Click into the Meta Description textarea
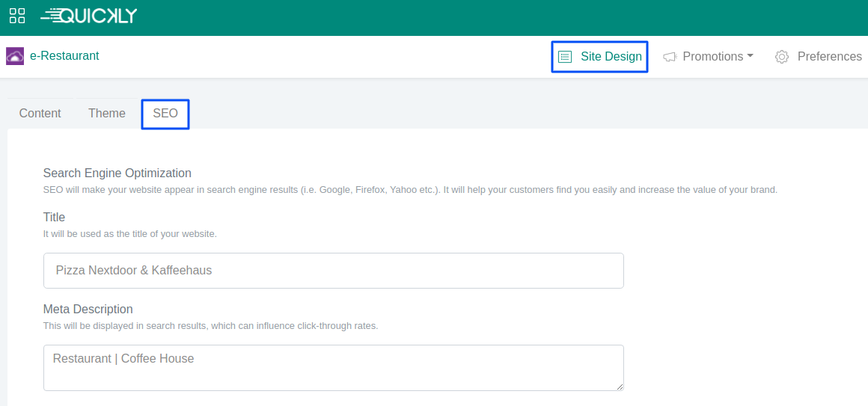Image resolution: width=868 pixels, height=406 pixels. pos(333,367)
